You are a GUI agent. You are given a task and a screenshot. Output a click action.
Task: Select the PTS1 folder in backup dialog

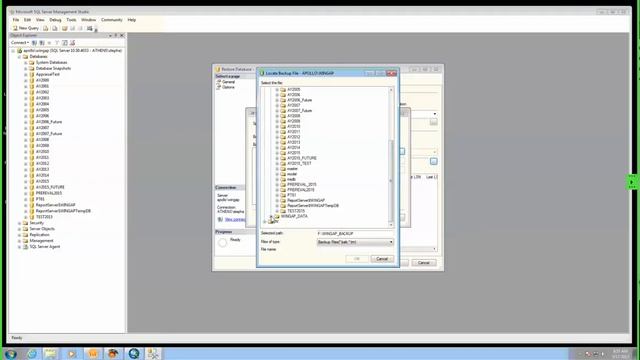point(291,195)
